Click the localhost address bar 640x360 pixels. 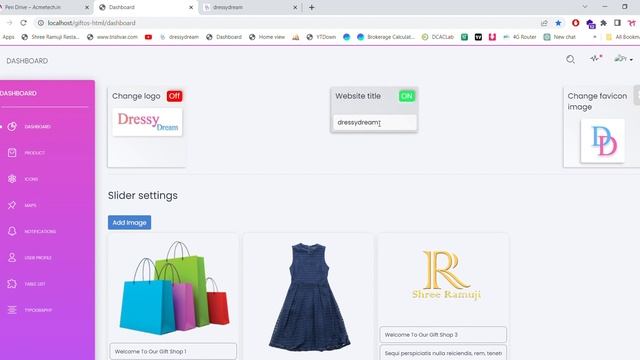286,23
